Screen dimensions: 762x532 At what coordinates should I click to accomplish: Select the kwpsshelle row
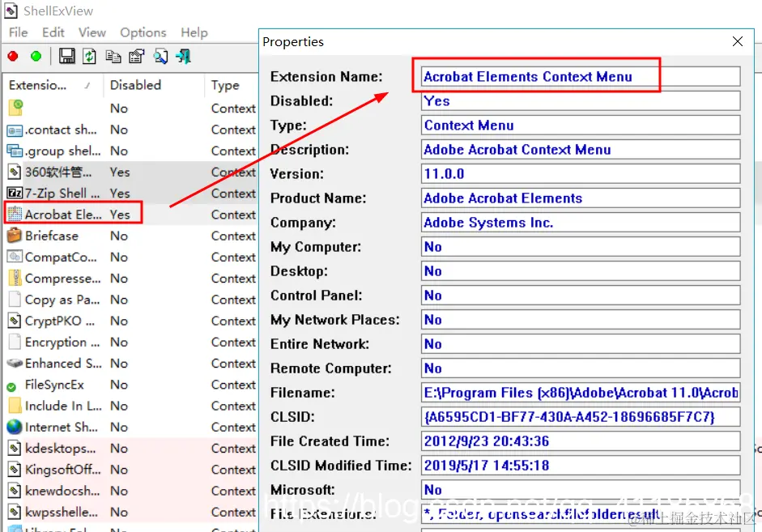pyautogui.click(x=131, y=512)
